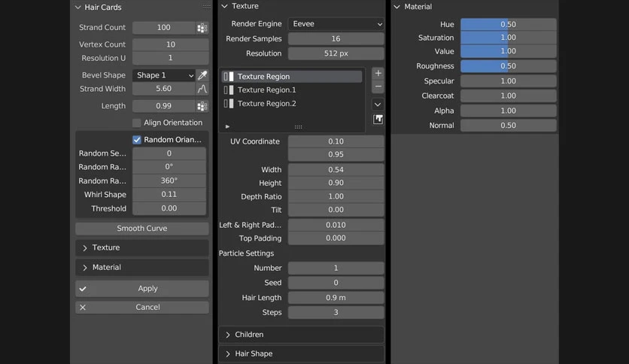Click the Vertex Count field
Image resolution: width=629 pixels, height=364 pixels.
171,44
